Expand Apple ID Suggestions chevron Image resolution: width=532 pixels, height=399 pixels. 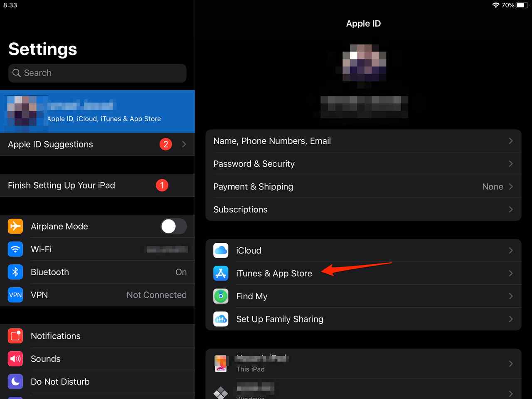184,144
